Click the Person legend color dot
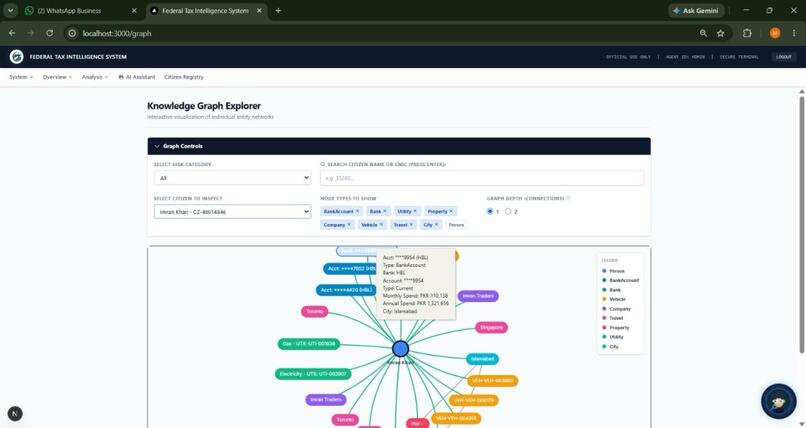This screenshot has width=806, height=428. 604,271
